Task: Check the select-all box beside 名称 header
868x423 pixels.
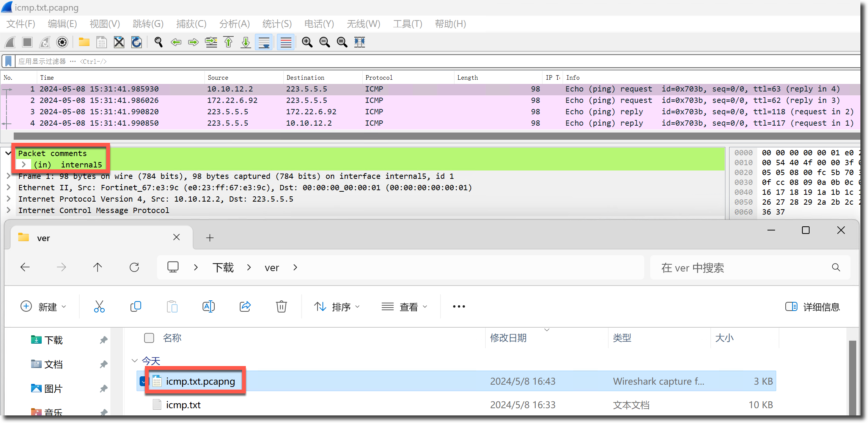Action: 149,338
